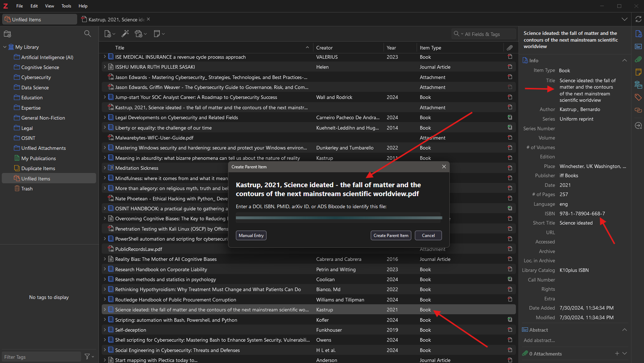The image size is (644, 363).
Task: Open the File menu
Action: (x=20, y=6)
